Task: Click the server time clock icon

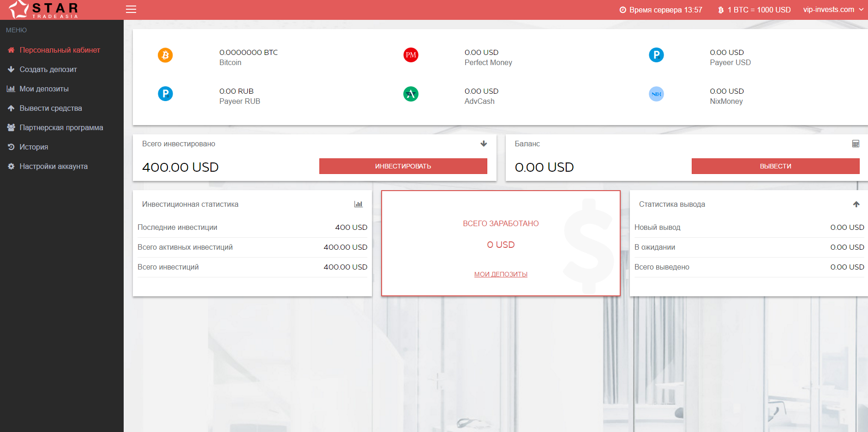Action: [x=623, y=9]
